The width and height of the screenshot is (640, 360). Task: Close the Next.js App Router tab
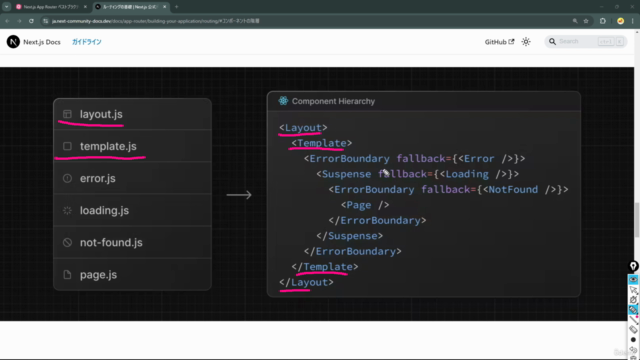(x=85, y=7)
